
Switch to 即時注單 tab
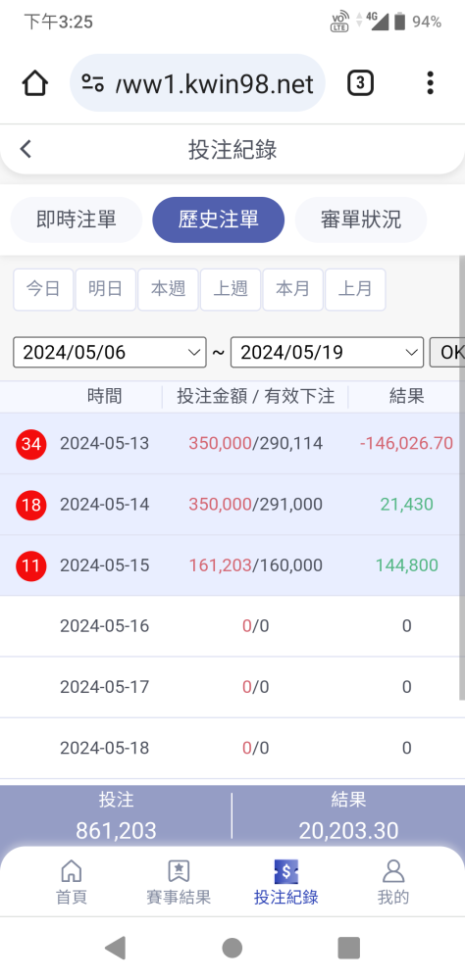coord(77,220)
